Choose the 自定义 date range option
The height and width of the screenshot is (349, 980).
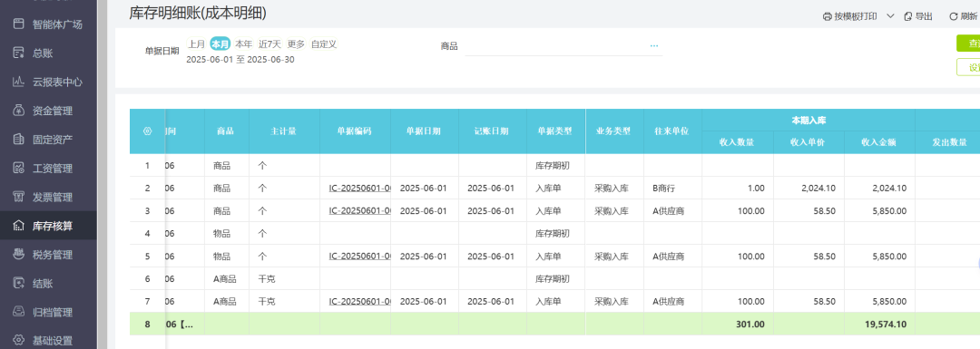pyautogui.click(x=324, y=44)
